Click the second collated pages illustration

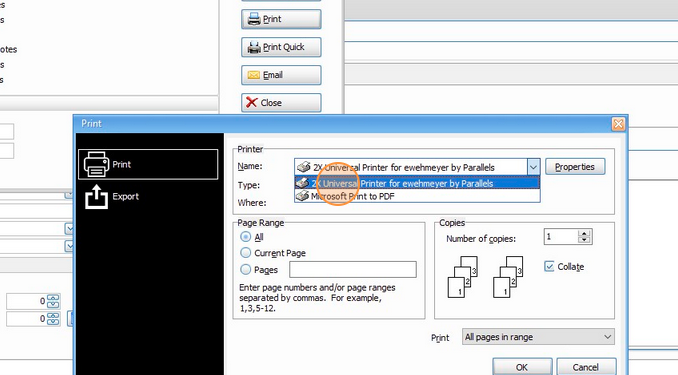pyautogui.click(x=508, y=277)
